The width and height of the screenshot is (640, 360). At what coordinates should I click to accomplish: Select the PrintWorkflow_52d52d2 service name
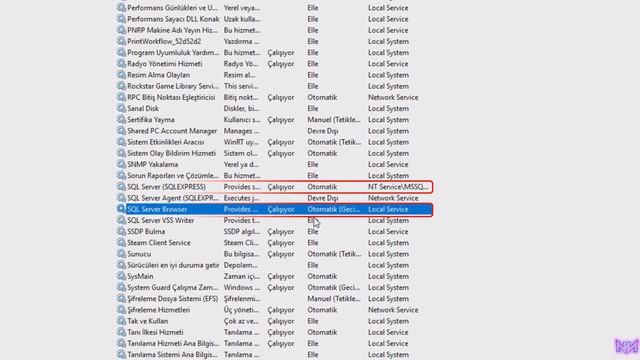click(164, 42)
